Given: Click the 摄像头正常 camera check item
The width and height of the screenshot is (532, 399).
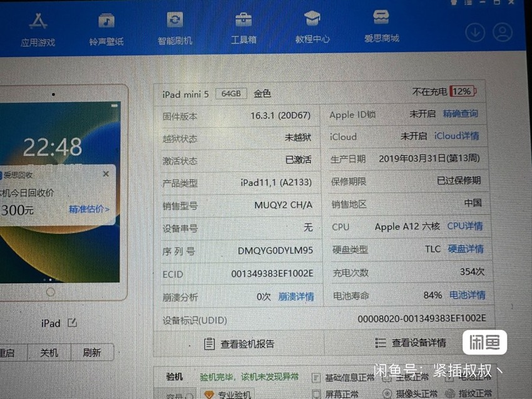Looking at the screenshot, I should (410, 393).
